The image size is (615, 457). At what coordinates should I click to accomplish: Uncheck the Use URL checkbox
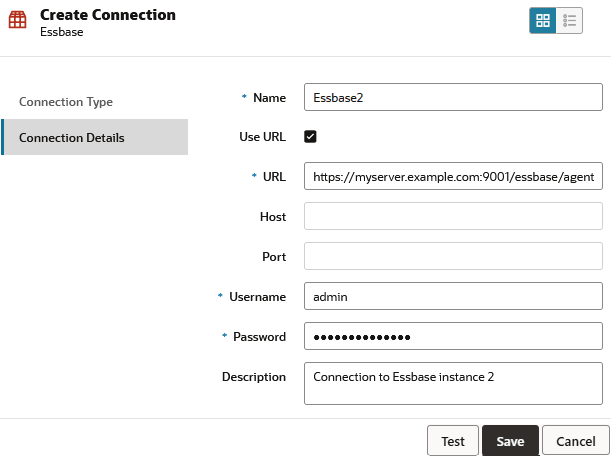(311, 136)
